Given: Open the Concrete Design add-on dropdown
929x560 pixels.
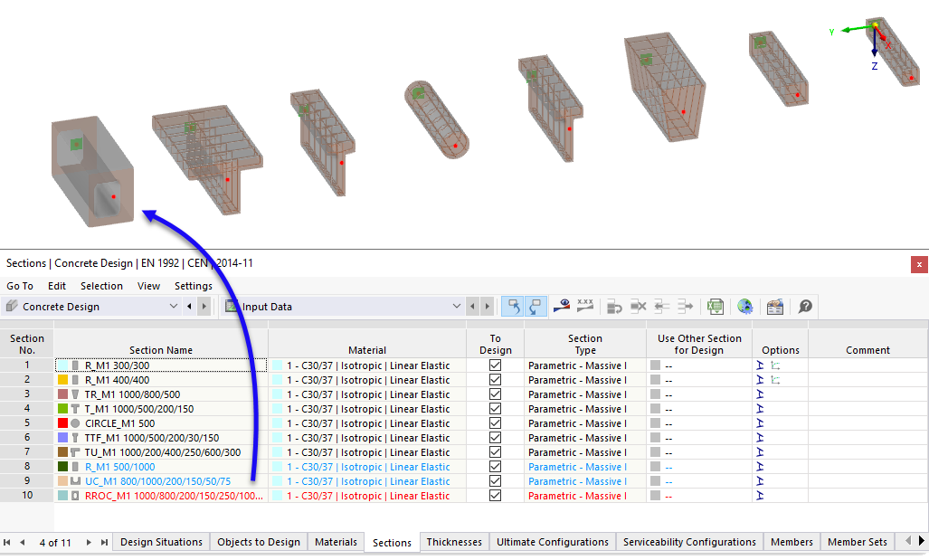Looking at the screenshot, I should pyautogui.click(x=173, y=307).
